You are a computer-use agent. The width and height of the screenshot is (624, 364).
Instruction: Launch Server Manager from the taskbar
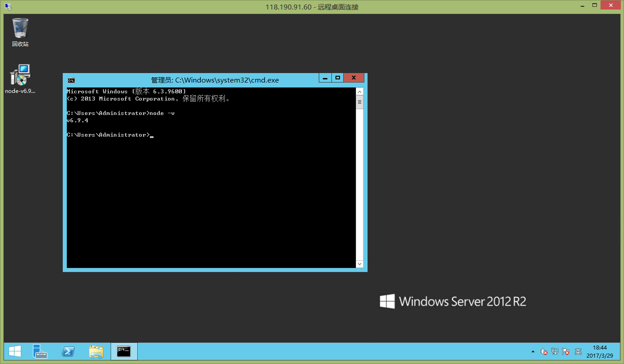tap(41, 352)
